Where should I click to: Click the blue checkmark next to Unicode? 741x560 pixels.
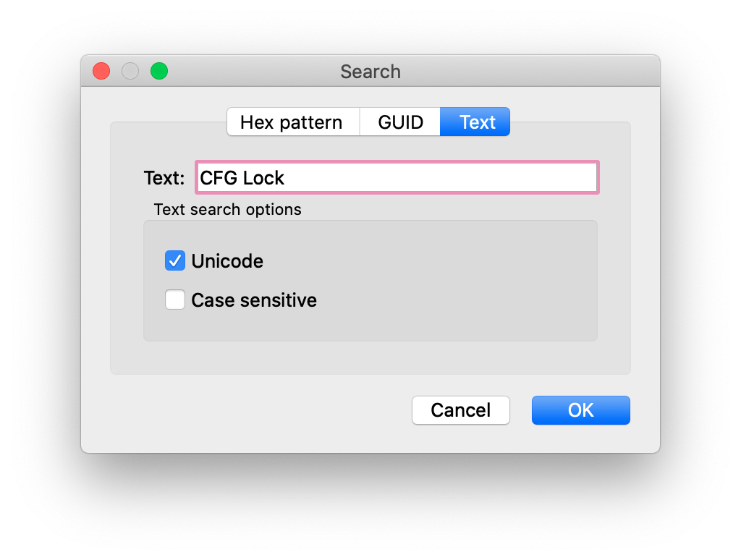click(x=175, y=260)
